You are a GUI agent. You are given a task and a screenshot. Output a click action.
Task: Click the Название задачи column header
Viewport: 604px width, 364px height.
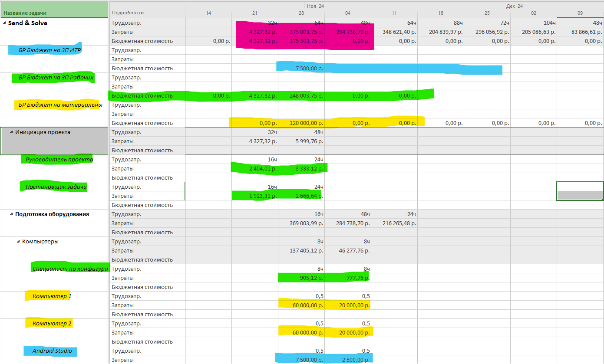tap(54, 10)
